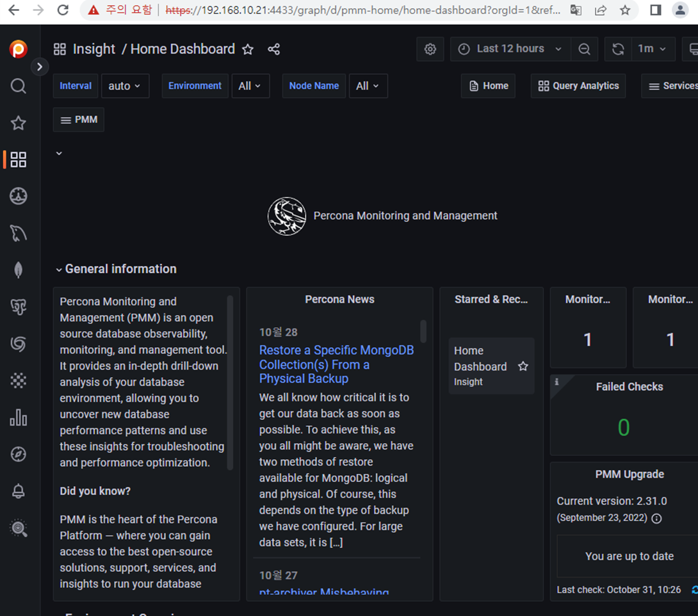
Task: Open Starred dashboards sidebar star icon
Action: pos(19,123)
